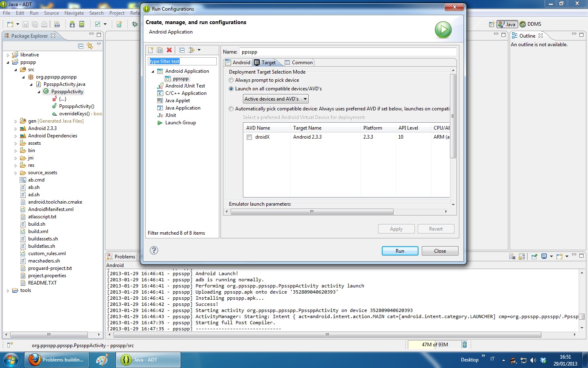Duplicate the selected launch configuration
Screen dimensions: 588x368
160,50
